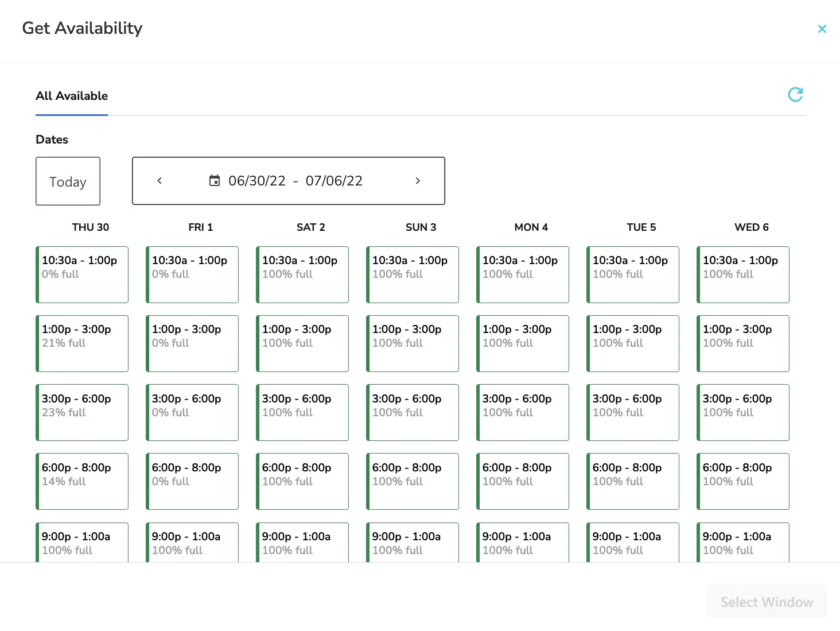This screenshot has height=631, width=840.
Task: Open the calendar date picker
Action: [214, 180]
